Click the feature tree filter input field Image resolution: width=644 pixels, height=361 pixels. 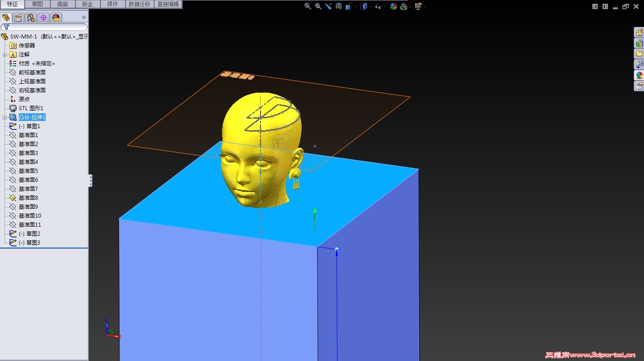point(44,27)
